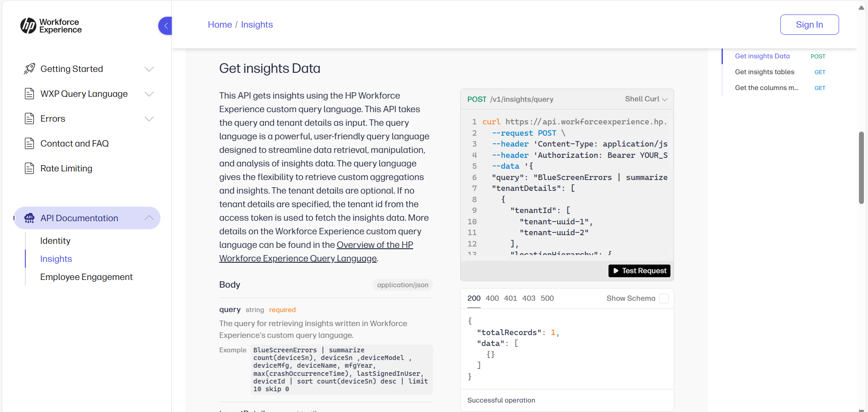Jump to Get insights Data section

(x=762, y=56)
